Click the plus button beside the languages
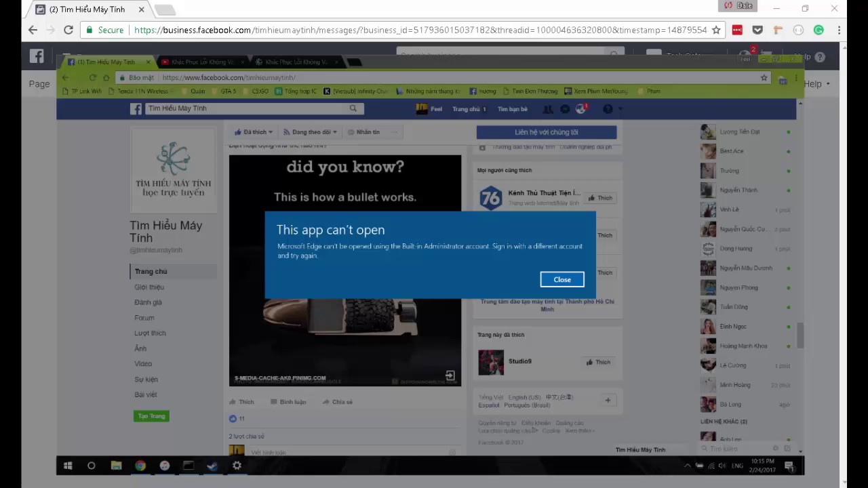 (608, 401)
